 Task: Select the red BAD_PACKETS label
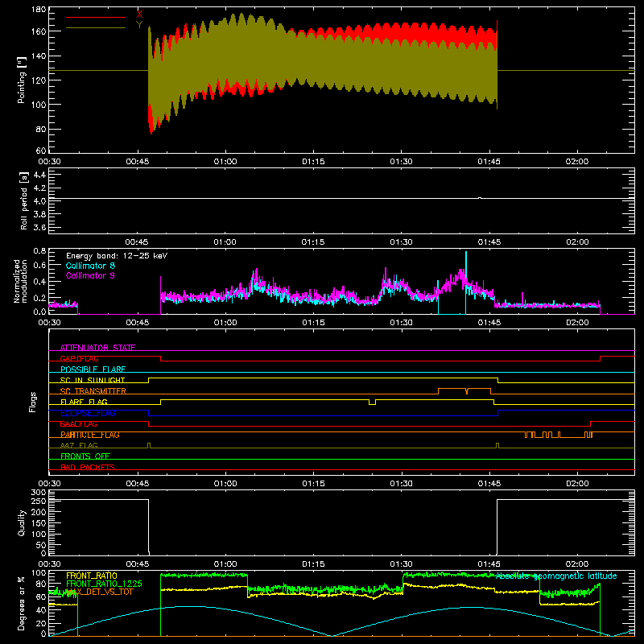[x=88, y=467]
